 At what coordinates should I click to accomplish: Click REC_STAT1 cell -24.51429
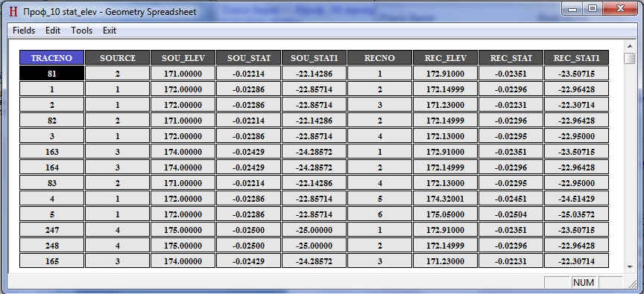[x=576, y=199]
